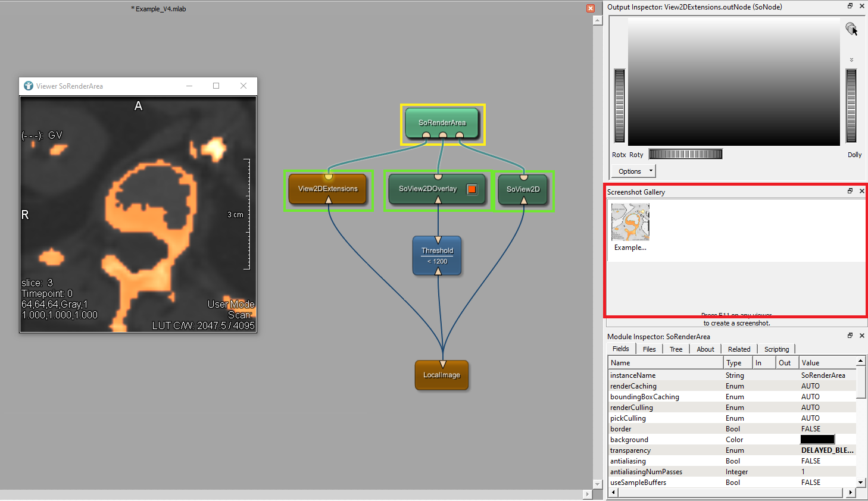Screen dimensions: 868x501
Task: Switch to the Tree tab
Action: pos(676,349)
